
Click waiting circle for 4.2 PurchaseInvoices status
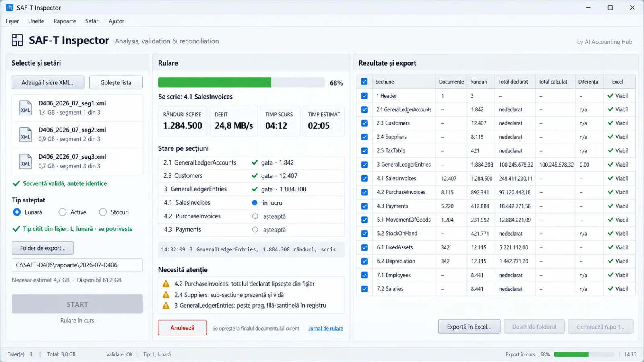(x=255, y=216)
